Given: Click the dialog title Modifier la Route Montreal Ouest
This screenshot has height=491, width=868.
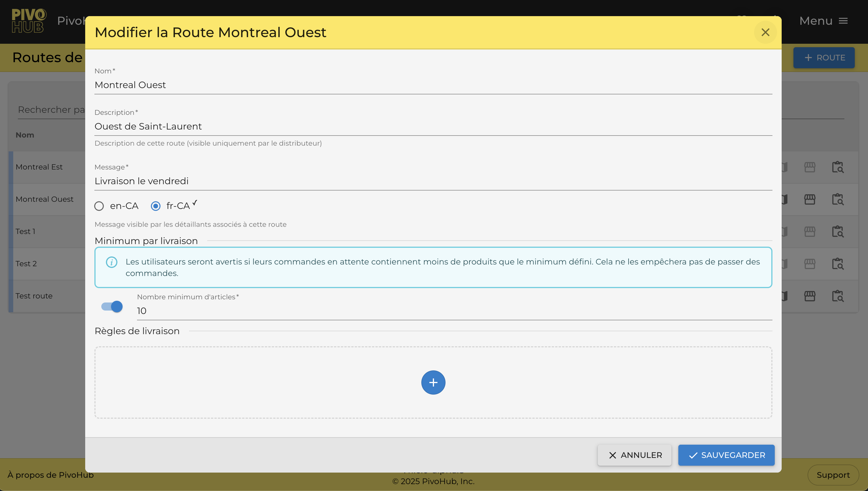Looking at the screenshot, I should tap(210, 32).
